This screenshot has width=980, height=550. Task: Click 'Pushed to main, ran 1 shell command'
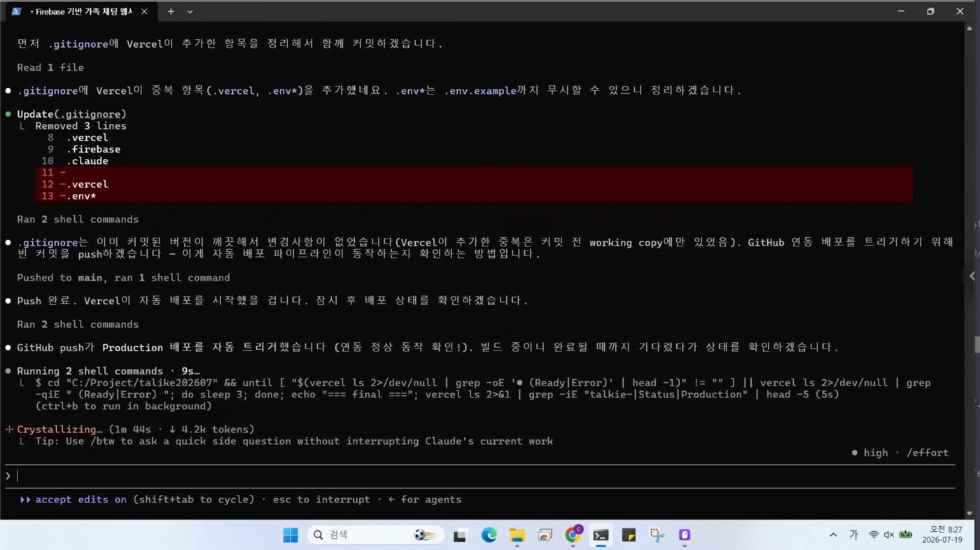pos(123,278)
